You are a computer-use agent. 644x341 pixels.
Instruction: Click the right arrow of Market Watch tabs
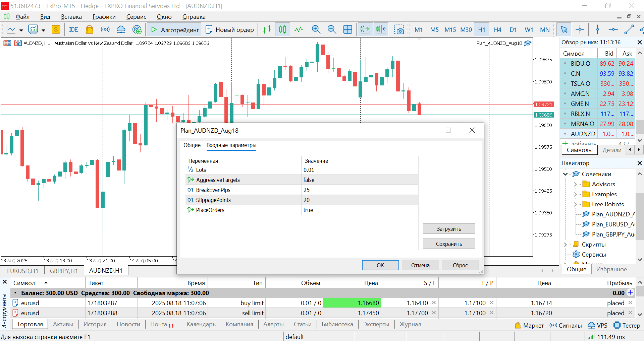(x=638, y=150)
